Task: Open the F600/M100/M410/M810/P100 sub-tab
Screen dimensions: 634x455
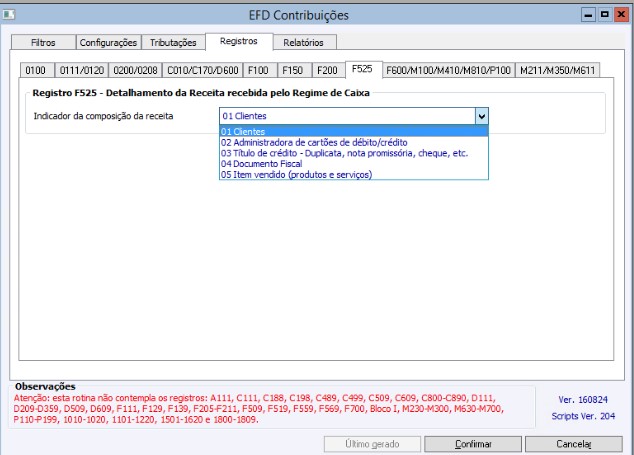Action: [x=448, y=70]
